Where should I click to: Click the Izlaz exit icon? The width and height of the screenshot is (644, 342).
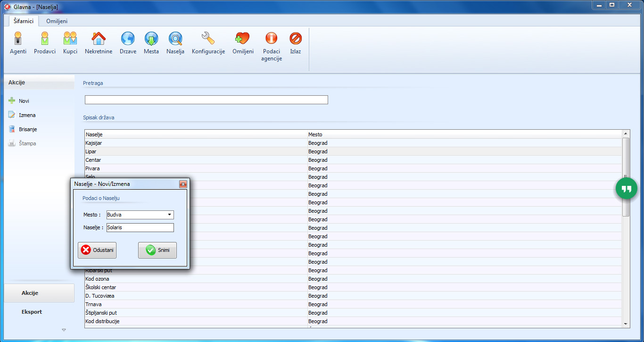296,39
